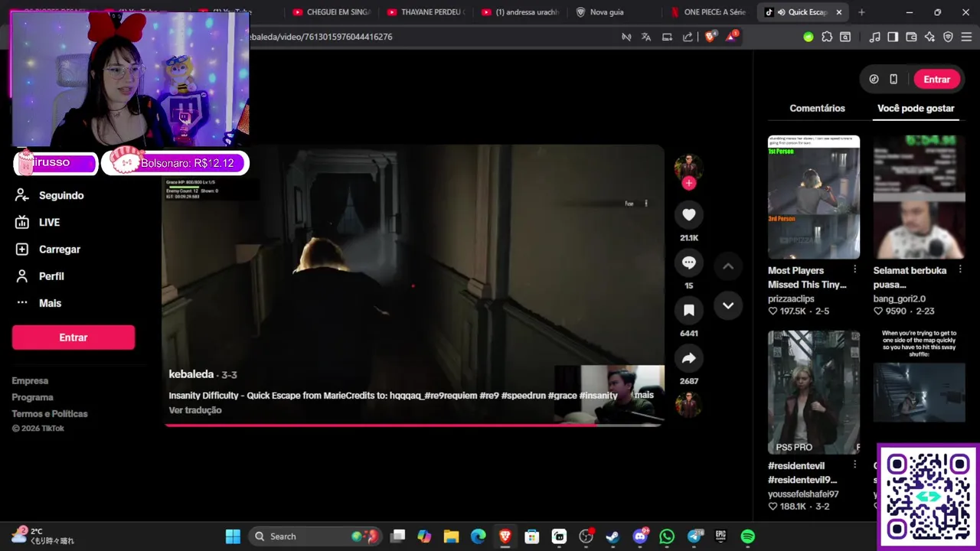The height and width of the screenshot is (551, 980).
Task: Switch to the Você pode gostar tab
Action: 916,108
